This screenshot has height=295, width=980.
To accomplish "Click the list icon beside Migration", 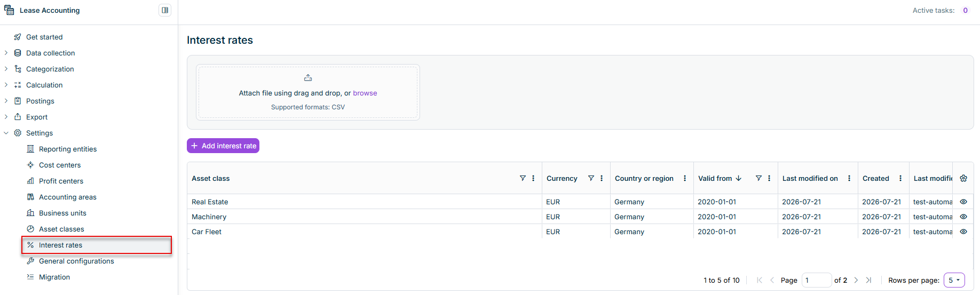I will pyautogui.click(x=30, y=277).
